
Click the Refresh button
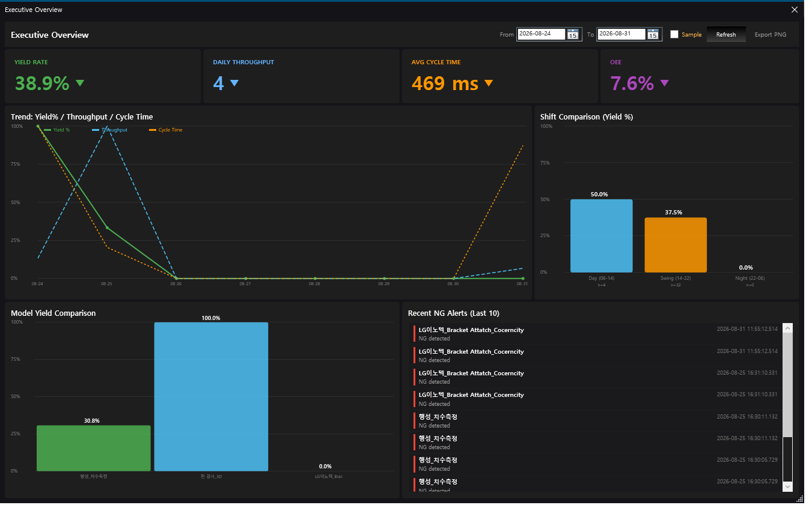(x=726, y=34)
